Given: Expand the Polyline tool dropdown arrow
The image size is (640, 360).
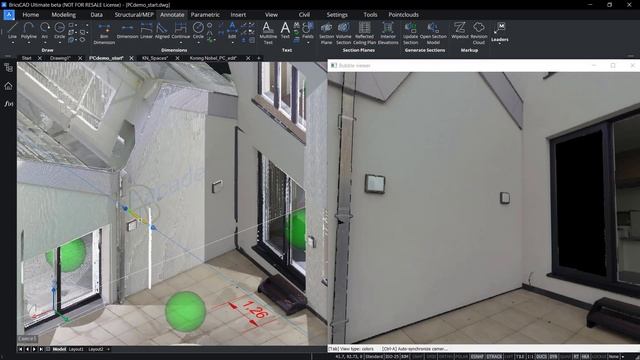Looking at the screenshot, I should (29, 42).
